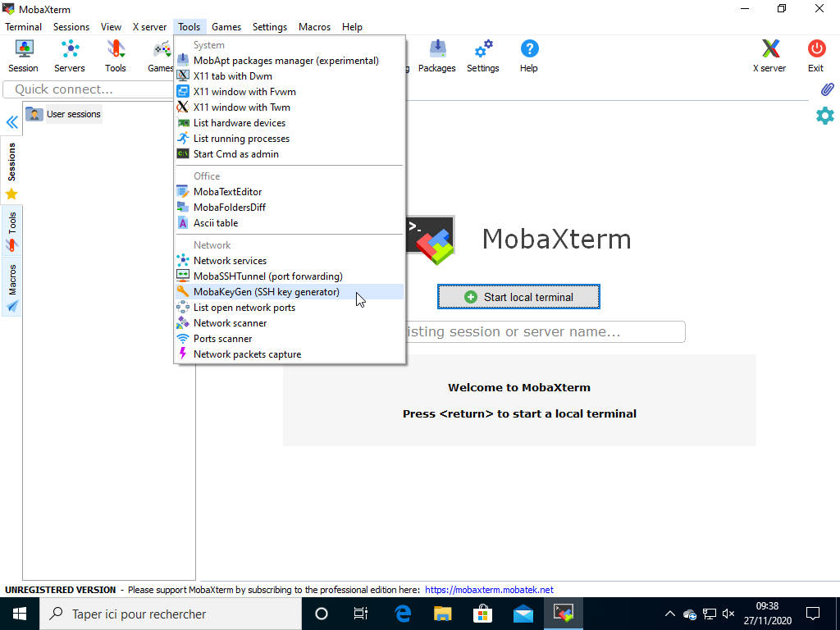Screen dimensions: 840x630
Task: Switch to the Macros side tab
Action: [x=11, y=286]
